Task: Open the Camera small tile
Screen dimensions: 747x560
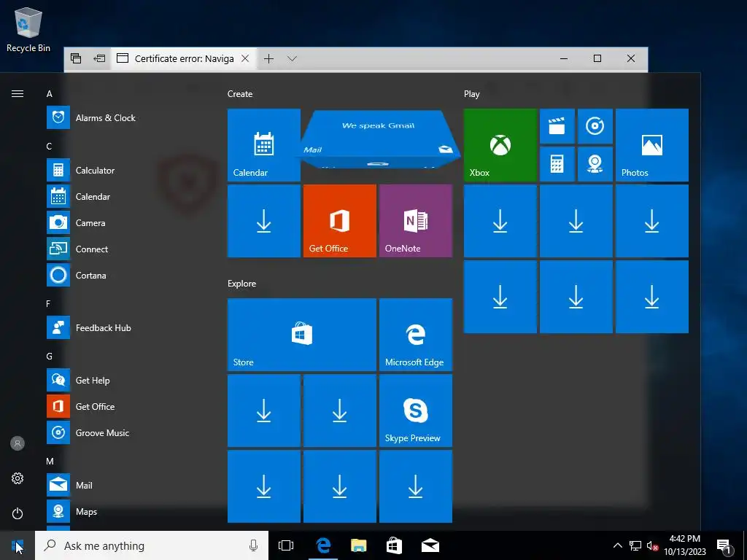Action: tap(595, 164)
